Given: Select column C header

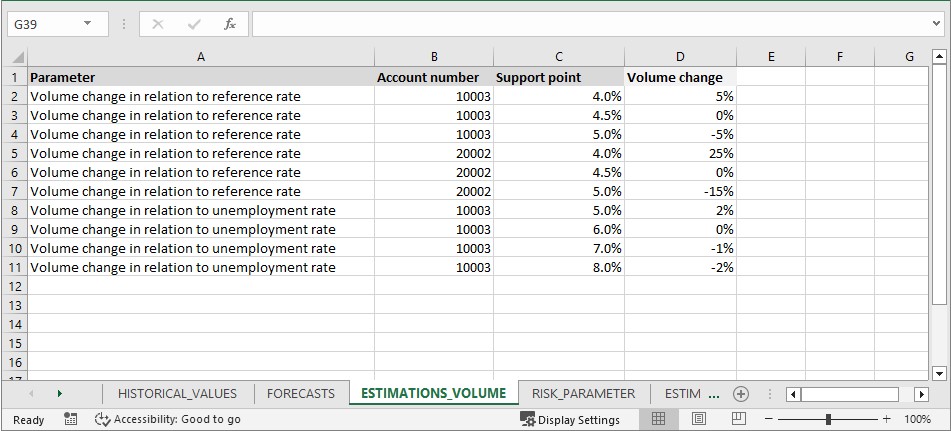Looking at the screenshot, I should coord(559,57).
